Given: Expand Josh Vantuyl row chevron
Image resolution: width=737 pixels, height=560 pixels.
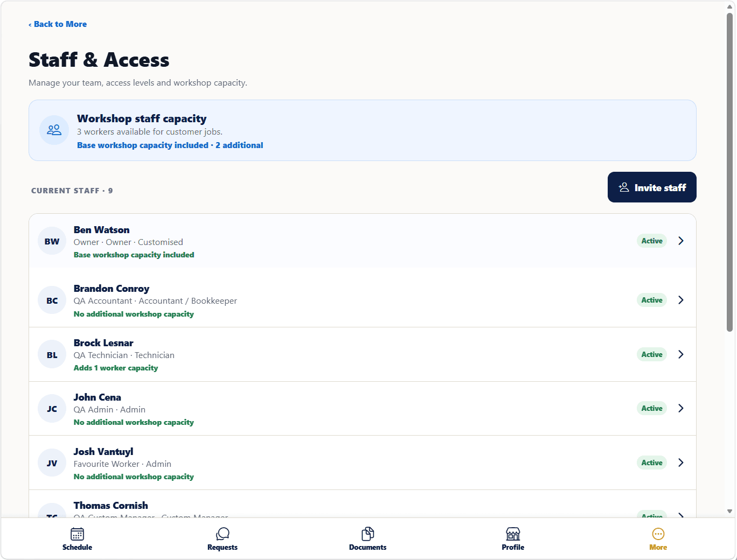Looking at the screenshot, I should 681,463.
